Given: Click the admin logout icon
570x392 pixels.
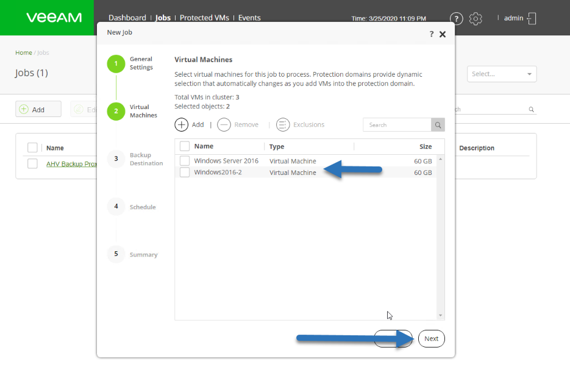Looking at the screenshot, I should (x=532, y=18).
